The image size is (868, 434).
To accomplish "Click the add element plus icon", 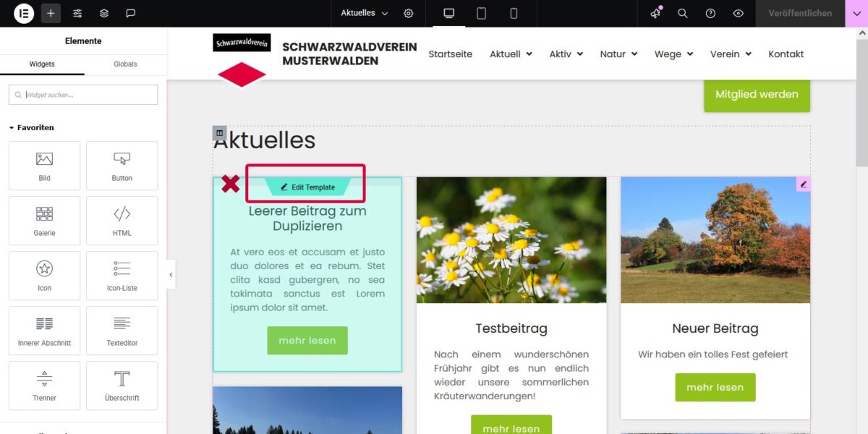I will point(51,13).
